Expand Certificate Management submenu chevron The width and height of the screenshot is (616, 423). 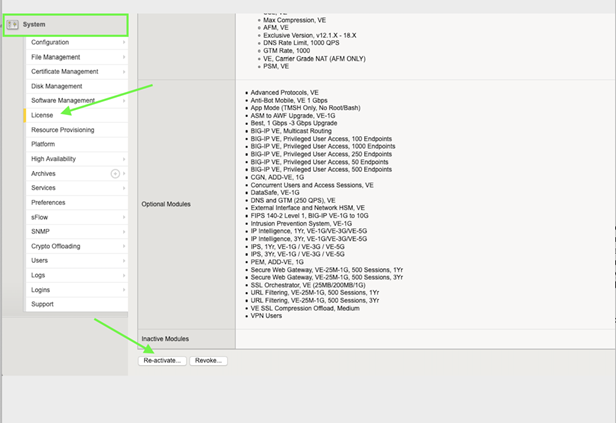[124, 71]
